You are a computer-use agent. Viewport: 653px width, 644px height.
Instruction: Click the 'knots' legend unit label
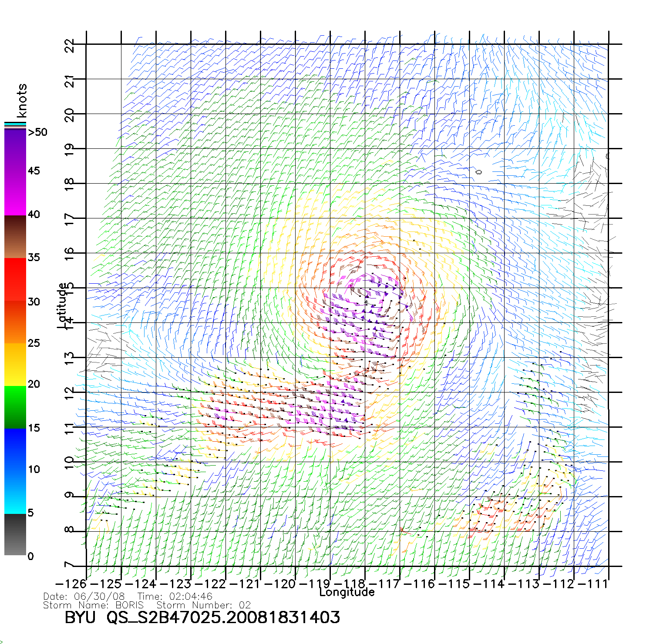[x=22, y=101]
